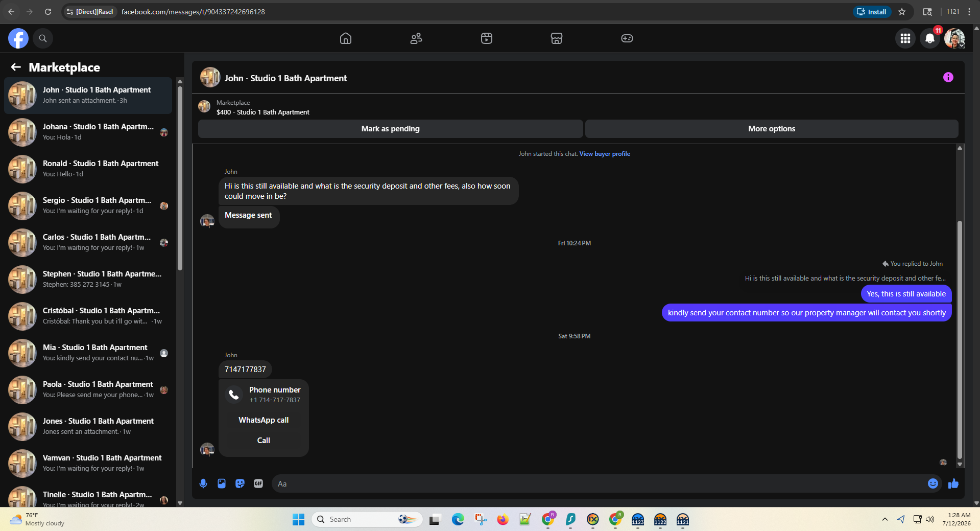The width and height of the screenshot is (980, 531).
Task: Open the volume control in system tray
Action: pos(930,519)
